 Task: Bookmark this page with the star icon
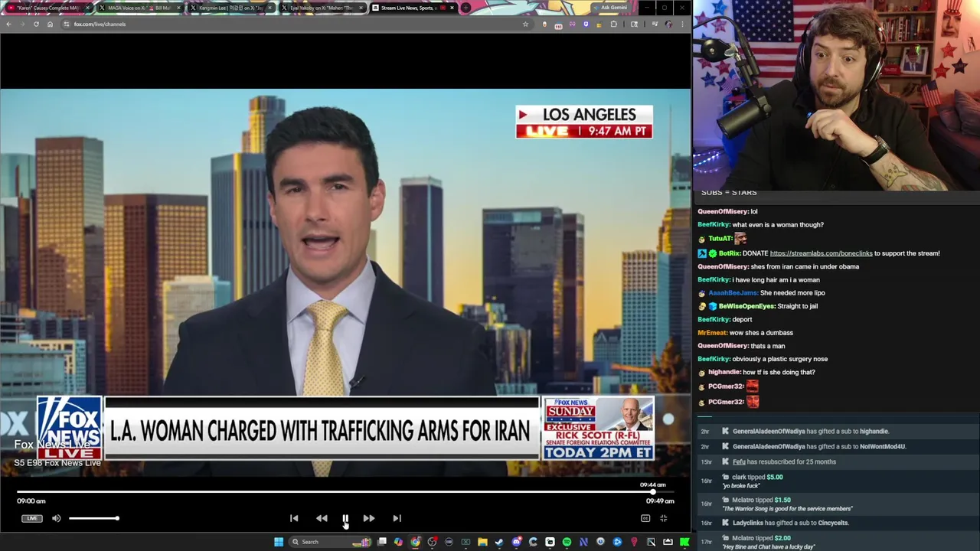[x=525, y=24]
